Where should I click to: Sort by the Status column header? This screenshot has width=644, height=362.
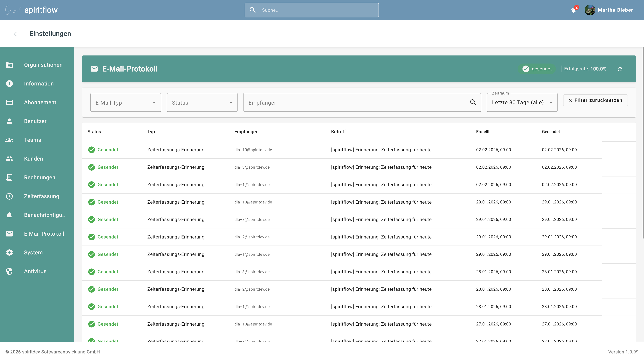pyautogui.click(x=94, y=132)
